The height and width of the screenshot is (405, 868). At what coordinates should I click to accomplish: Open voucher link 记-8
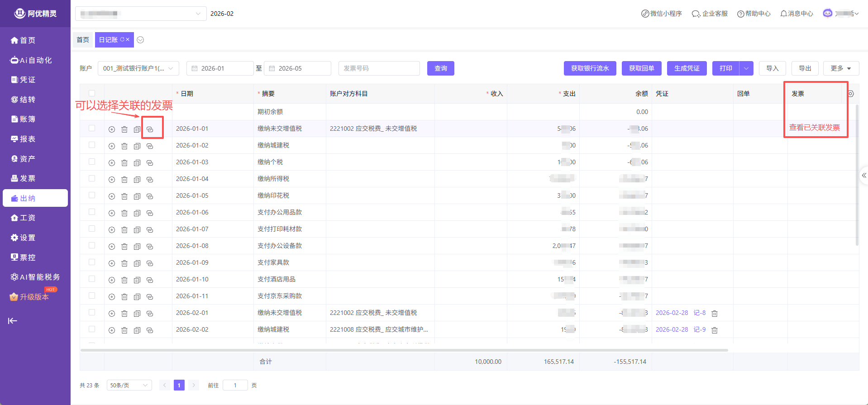coord(700,313)
